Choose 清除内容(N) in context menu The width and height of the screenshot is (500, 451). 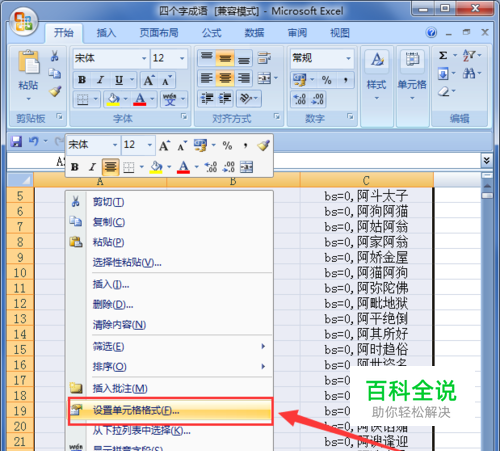coord(170,325)
